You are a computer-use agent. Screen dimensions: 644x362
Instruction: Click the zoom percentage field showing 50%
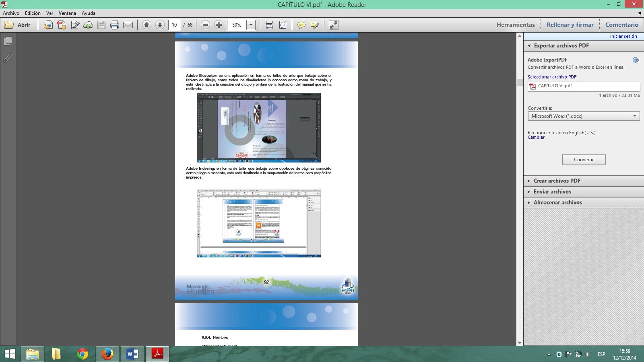pyautogui.click(x=237, y=25)
